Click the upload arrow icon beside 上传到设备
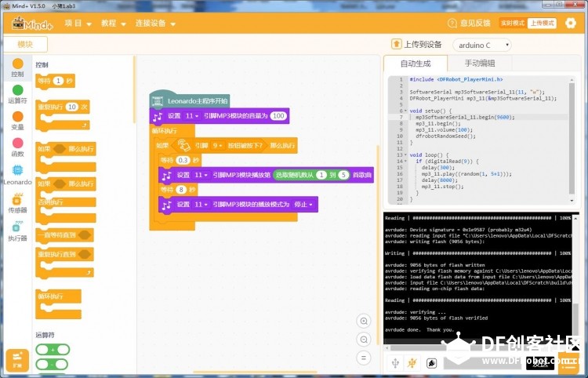 396,44
